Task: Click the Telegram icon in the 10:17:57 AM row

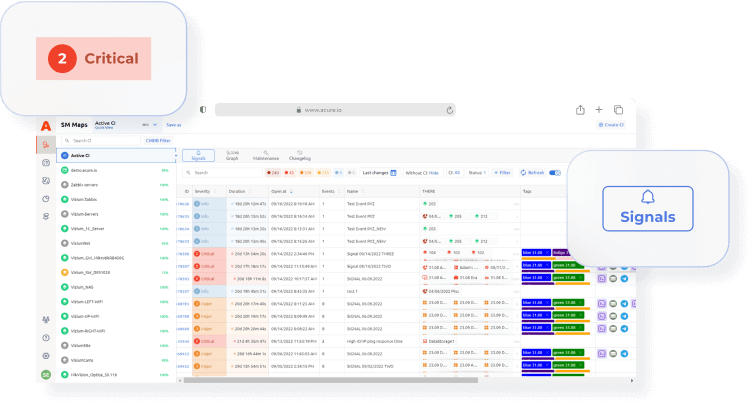Action: coord(624,279)
